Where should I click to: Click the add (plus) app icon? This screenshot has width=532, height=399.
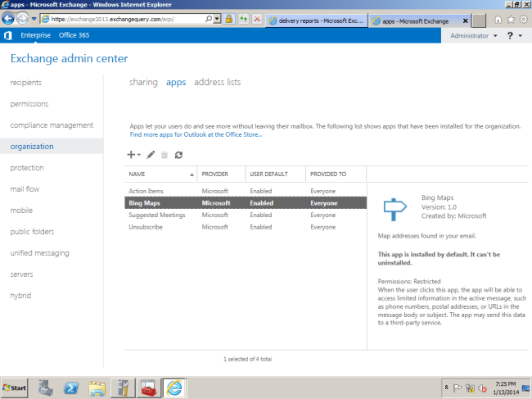132,154
